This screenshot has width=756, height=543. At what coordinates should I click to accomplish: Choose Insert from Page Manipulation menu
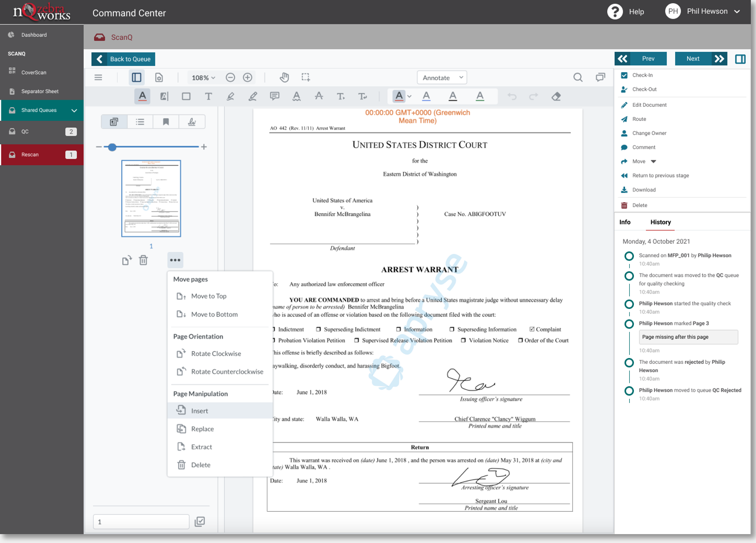tap(200, 411)
